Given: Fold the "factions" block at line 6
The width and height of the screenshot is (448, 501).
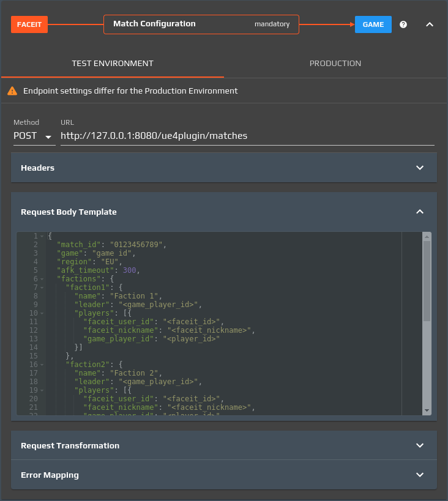Looking at the screenshot, I should click(42, 279).
